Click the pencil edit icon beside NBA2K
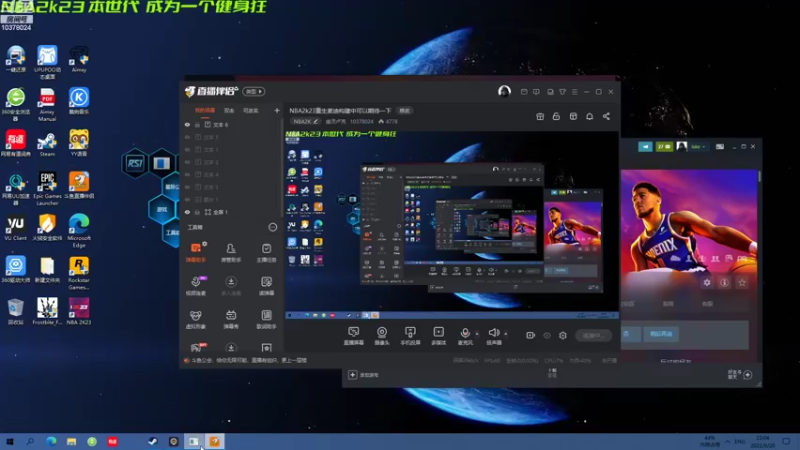This screenshot has width=800, height=450. 316,121
